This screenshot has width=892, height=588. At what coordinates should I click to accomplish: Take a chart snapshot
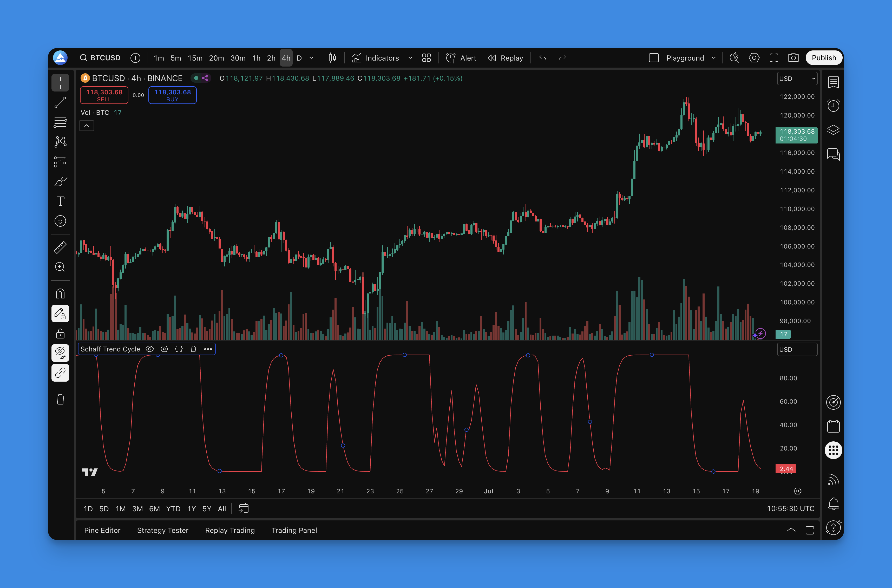(x=793, y=58)
